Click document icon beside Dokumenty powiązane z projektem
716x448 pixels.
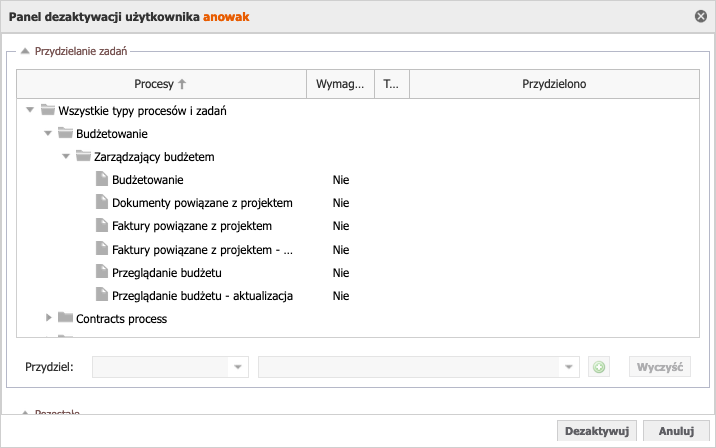[x=101, y=202]
